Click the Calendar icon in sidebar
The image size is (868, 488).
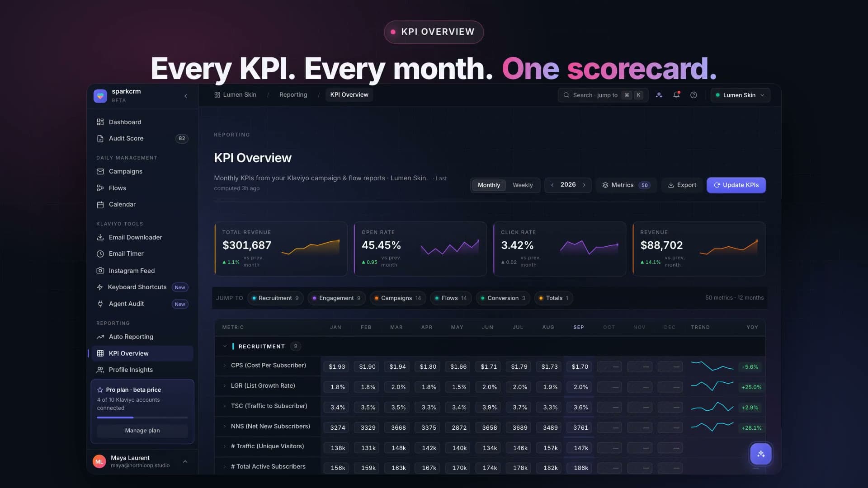(100, 205)
